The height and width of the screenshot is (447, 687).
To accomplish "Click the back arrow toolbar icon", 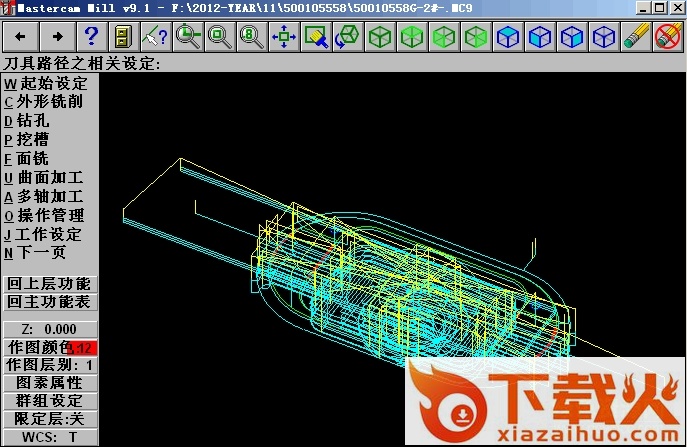I will point(20,36).
